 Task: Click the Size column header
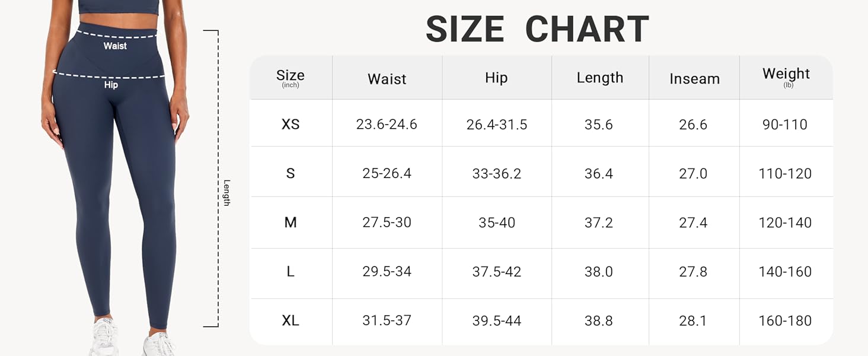291,77
